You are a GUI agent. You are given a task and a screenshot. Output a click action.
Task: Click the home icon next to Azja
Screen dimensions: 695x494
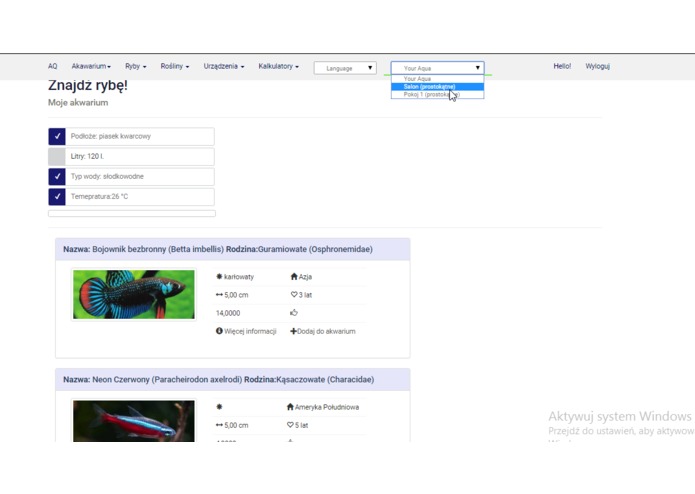[294, 276]
